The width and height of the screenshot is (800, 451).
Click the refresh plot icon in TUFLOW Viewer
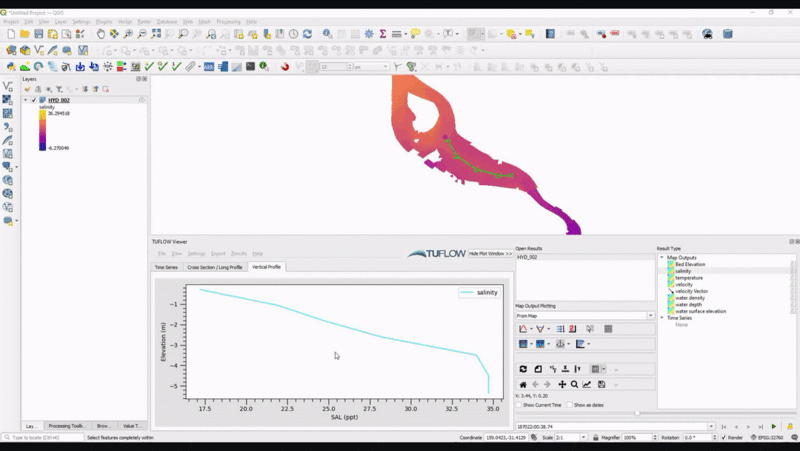tap(523, 369)
